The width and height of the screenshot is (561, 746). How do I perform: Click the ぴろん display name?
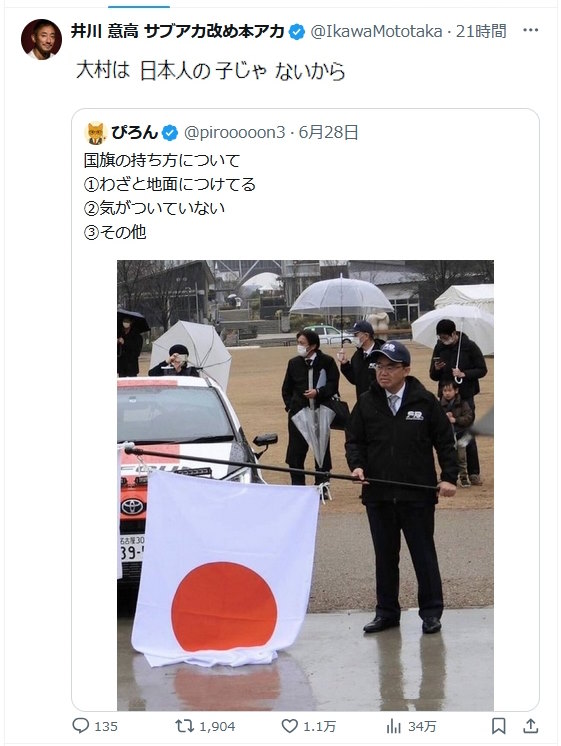[x=135, y=132]
